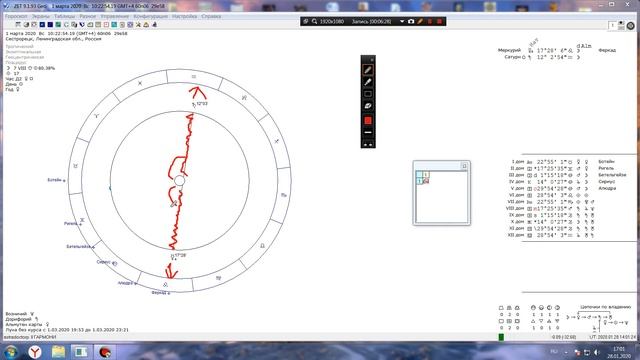Image resolution: width=640 pixels, height=360 pixels.
Task: Click the last dark ship-shaped toolbar icon
Action: click(x=154, y=25)
